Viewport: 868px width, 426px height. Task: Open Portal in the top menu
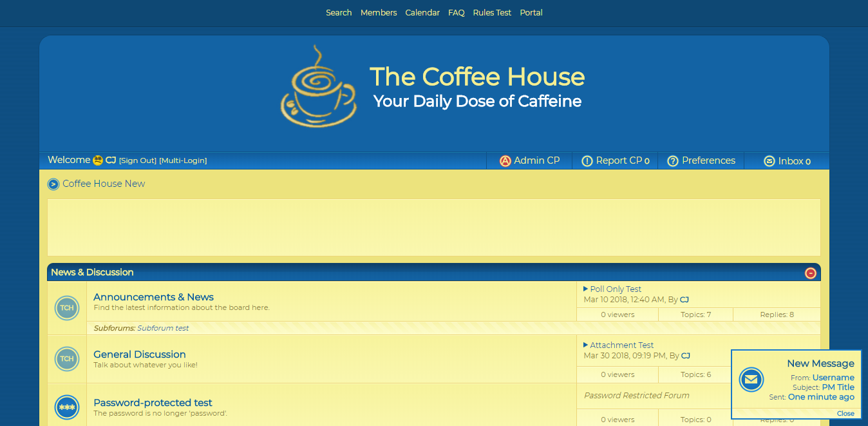531,13
